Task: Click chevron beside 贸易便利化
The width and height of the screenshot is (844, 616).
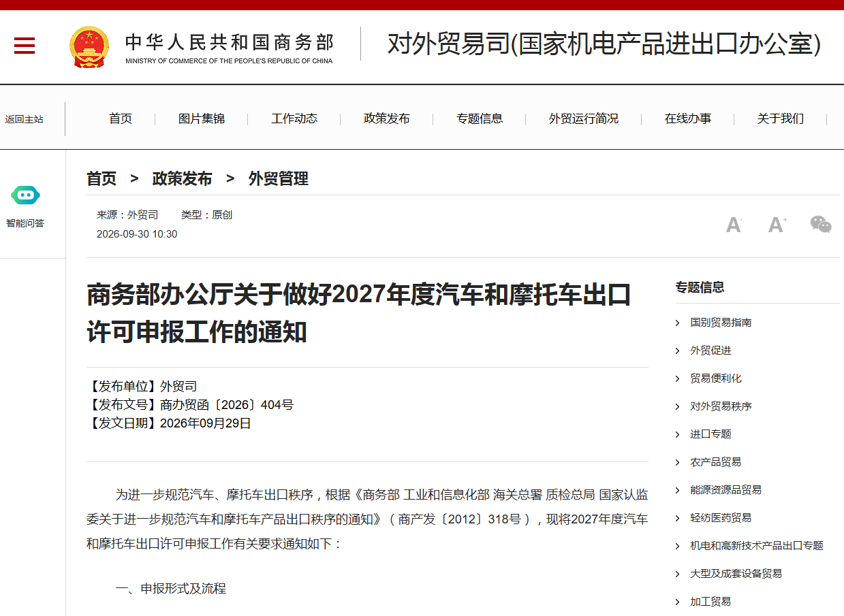Action: pos(678,378)
